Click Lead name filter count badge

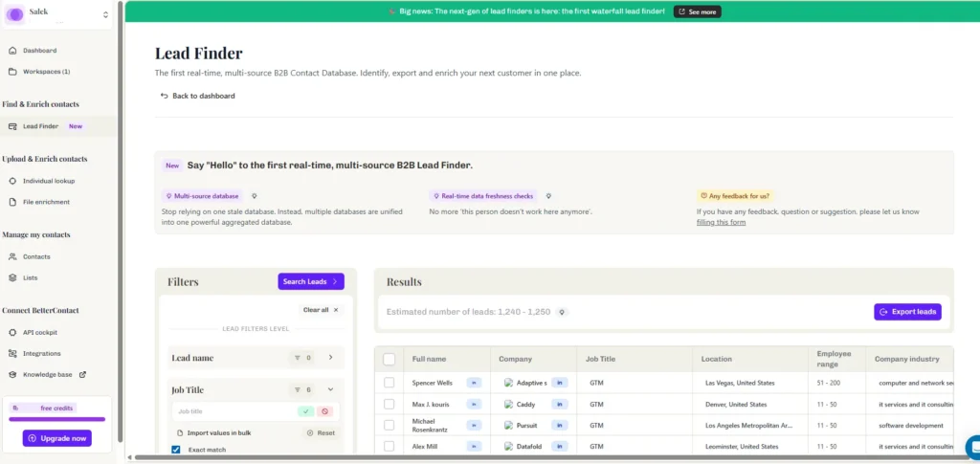tap(303, 358)
